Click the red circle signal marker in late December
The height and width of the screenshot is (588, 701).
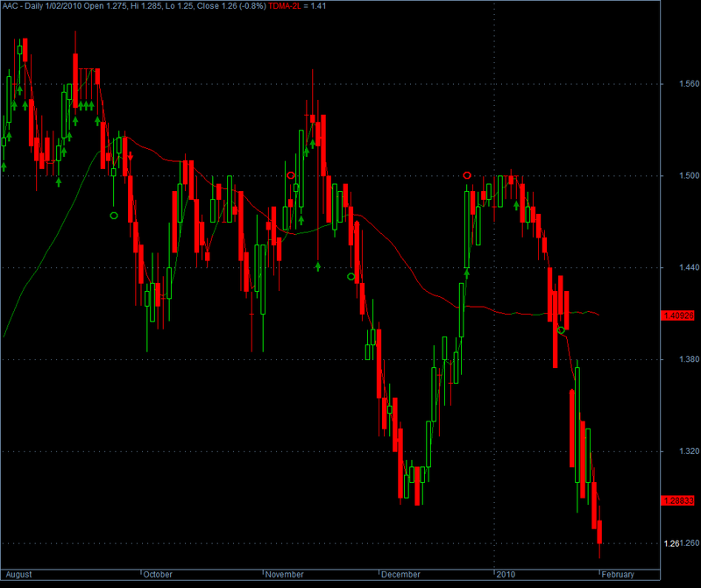click(467, 175)
